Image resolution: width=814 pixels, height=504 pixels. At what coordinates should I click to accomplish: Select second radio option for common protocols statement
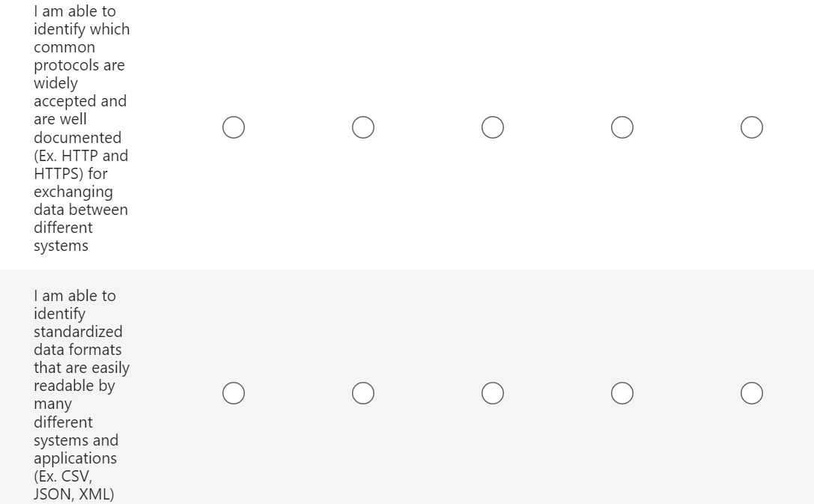[363, 128]
